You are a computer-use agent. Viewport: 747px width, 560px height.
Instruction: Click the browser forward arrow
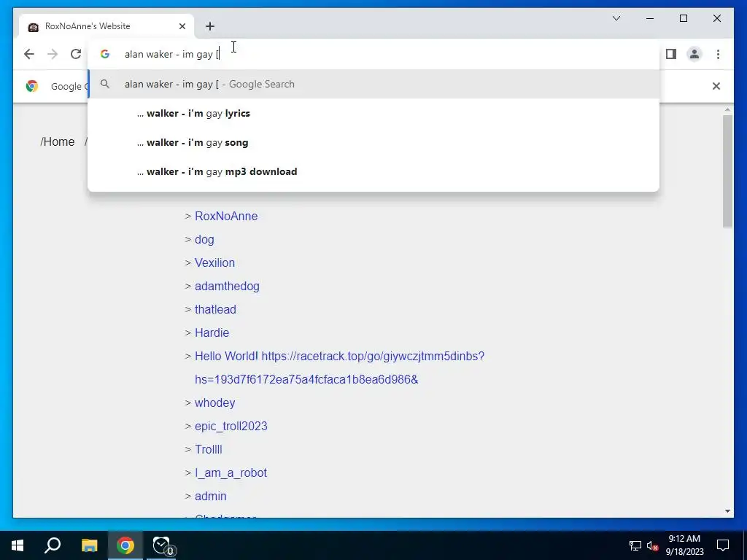pos(53,54)
